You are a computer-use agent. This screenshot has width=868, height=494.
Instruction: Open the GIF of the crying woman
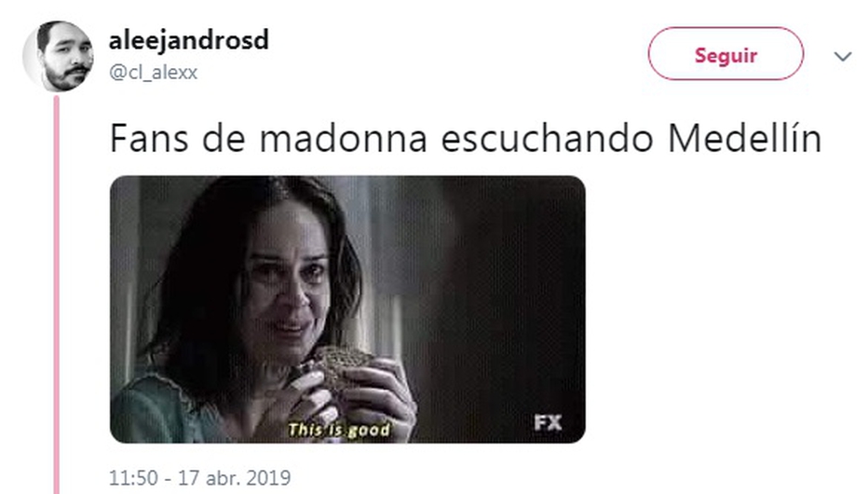pos(347,309)
